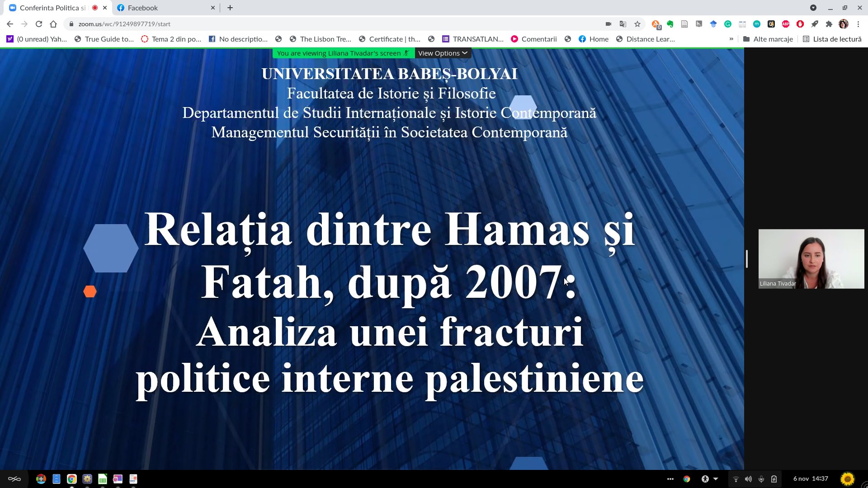The width and height of the screenshot is (868, 488).
Task: Click Liliana Tivadar's video thumbnail
Action: pyautogui.click(x=811, y=258)
